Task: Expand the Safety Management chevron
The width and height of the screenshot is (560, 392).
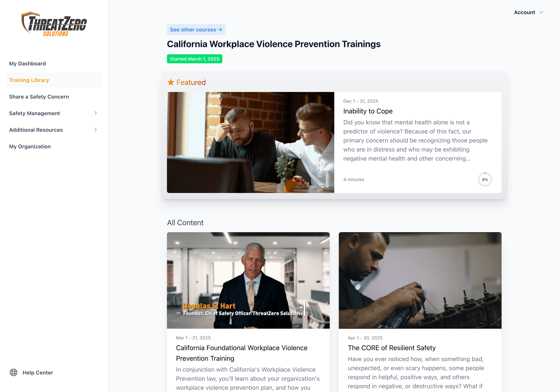Action: pos(96,113)
